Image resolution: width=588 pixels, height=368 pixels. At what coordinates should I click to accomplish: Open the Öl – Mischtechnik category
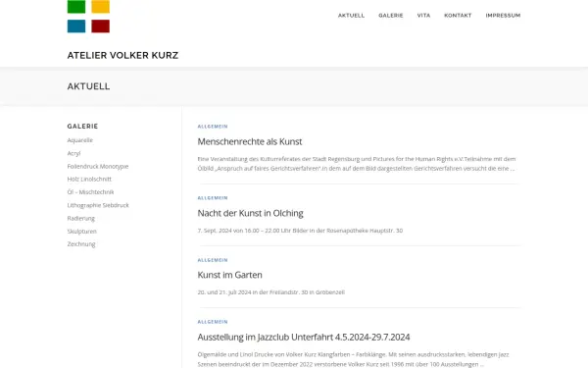point(90,192)
